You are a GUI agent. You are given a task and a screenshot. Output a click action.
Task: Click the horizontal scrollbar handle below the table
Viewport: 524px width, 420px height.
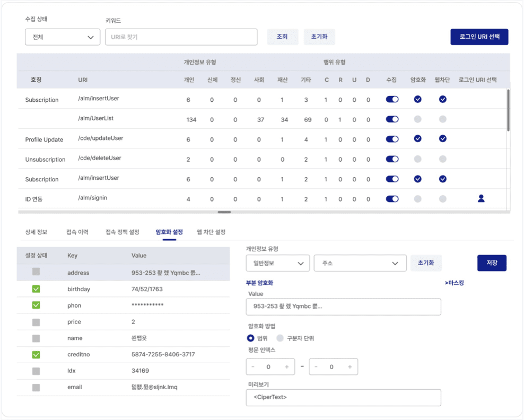tap(224, 212)
